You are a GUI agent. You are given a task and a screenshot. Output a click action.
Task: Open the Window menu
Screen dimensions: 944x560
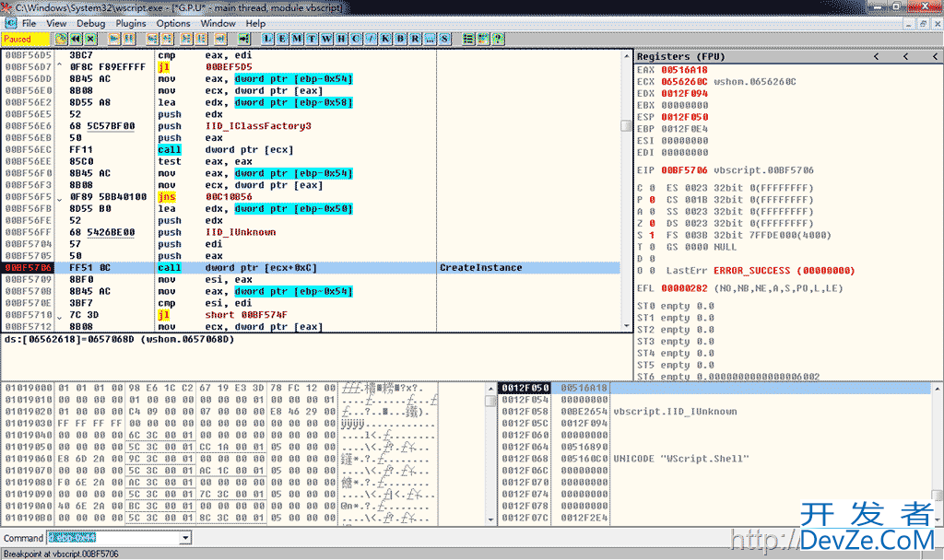click(x=218, y=23)
